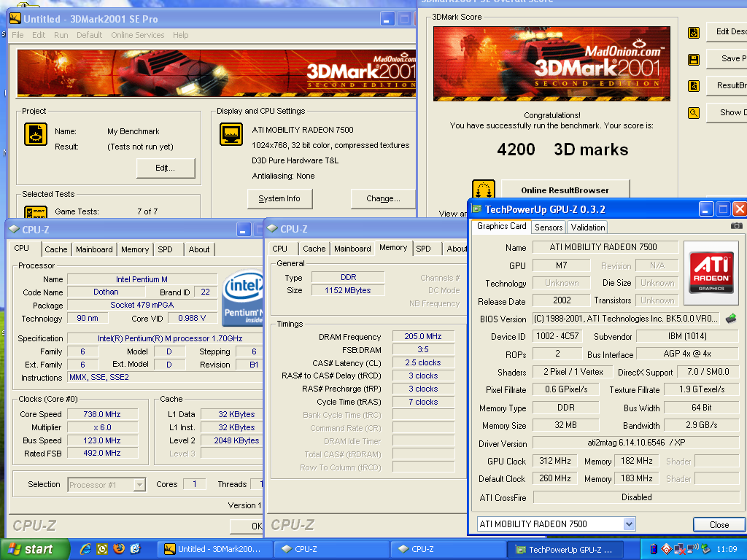Click the GPU Clock 312 MHz field

point(555,461)
